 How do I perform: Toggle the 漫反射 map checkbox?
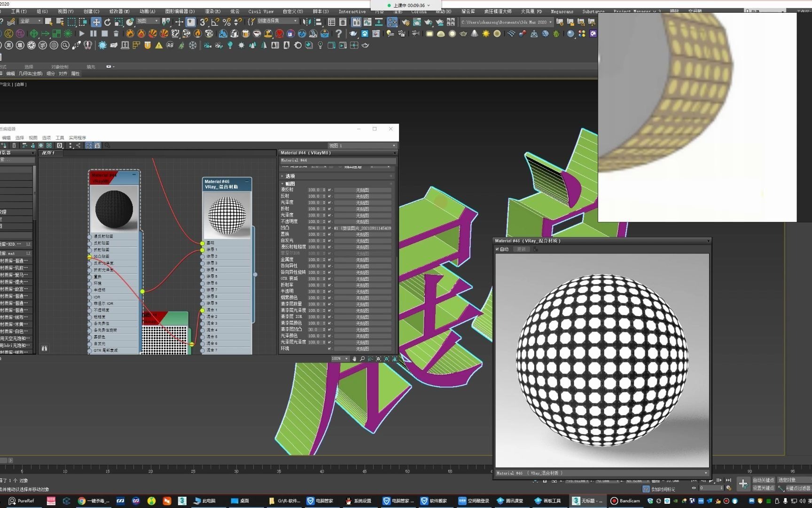pos(329,190)
